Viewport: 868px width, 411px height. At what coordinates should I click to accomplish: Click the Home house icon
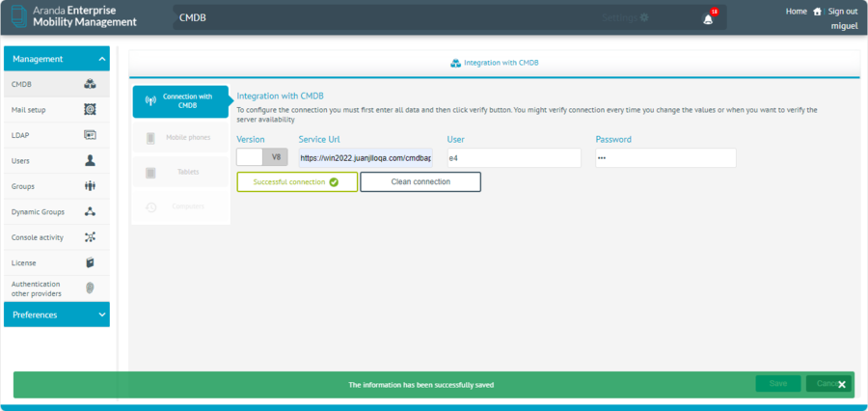817,12
